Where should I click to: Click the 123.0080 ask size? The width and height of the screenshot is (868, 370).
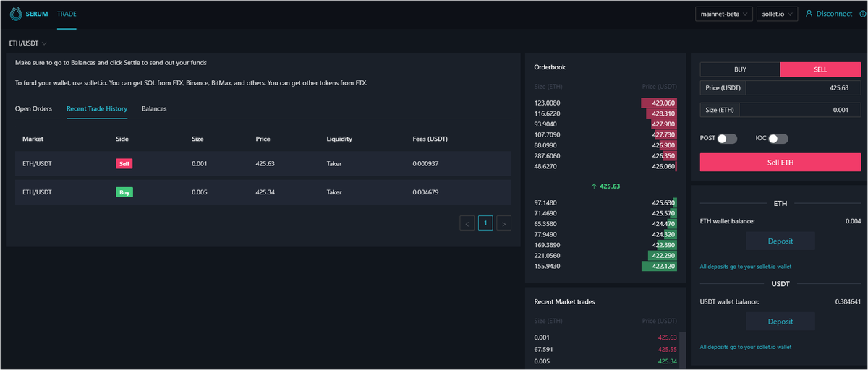(x=547, y=103)
